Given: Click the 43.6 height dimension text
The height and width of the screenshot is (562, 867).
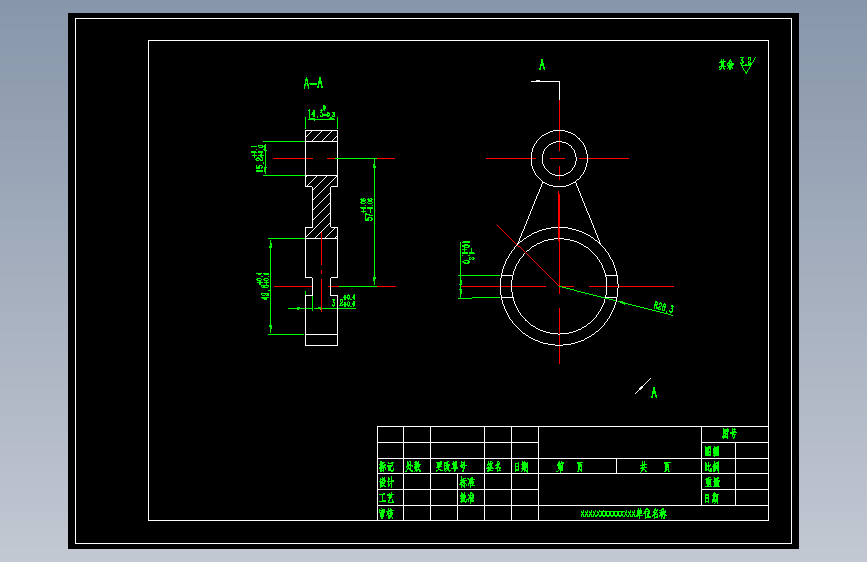Looking at the screenshot, I should pos(264,286).
